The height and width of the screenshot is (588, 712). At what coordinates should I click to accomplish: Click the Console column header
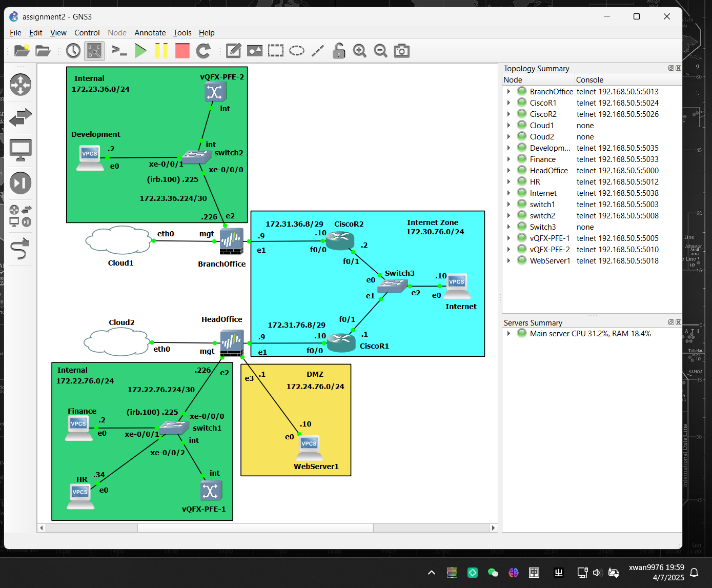point(589,80)
